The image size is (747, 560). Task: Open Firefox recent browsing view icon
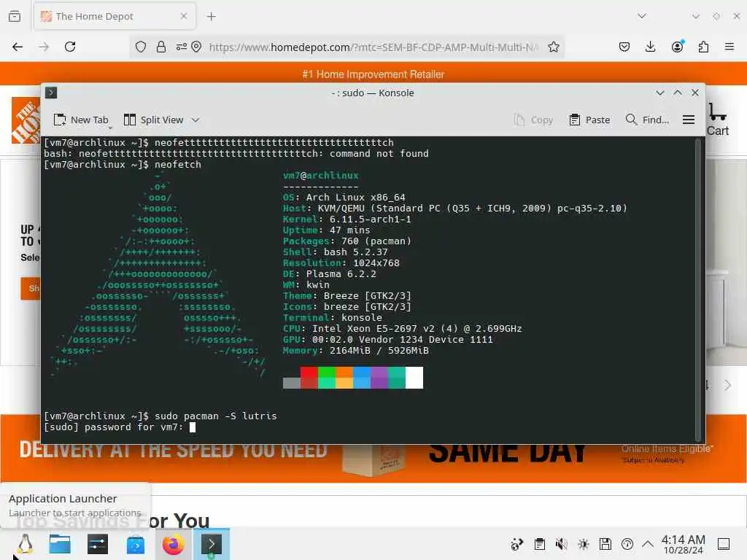15,16
